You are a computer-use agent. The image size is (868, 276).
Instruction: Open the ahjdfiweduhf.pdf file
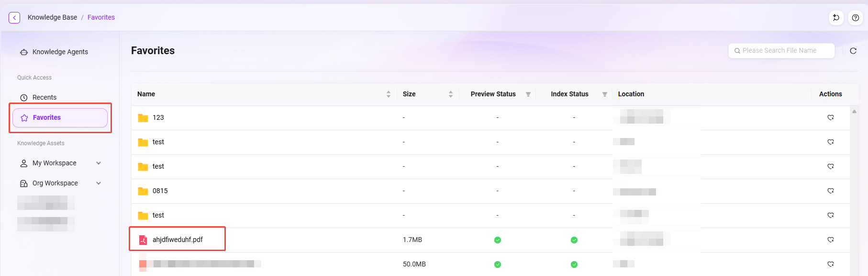tap(178, 240)
